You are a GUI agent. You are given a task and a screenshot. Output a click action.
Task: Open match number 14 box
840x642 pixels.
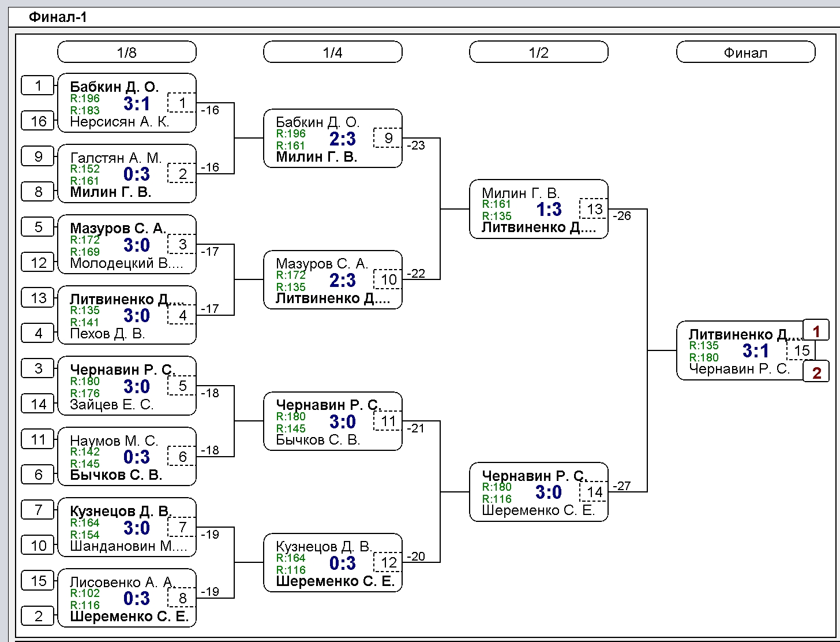coord(594,491)
